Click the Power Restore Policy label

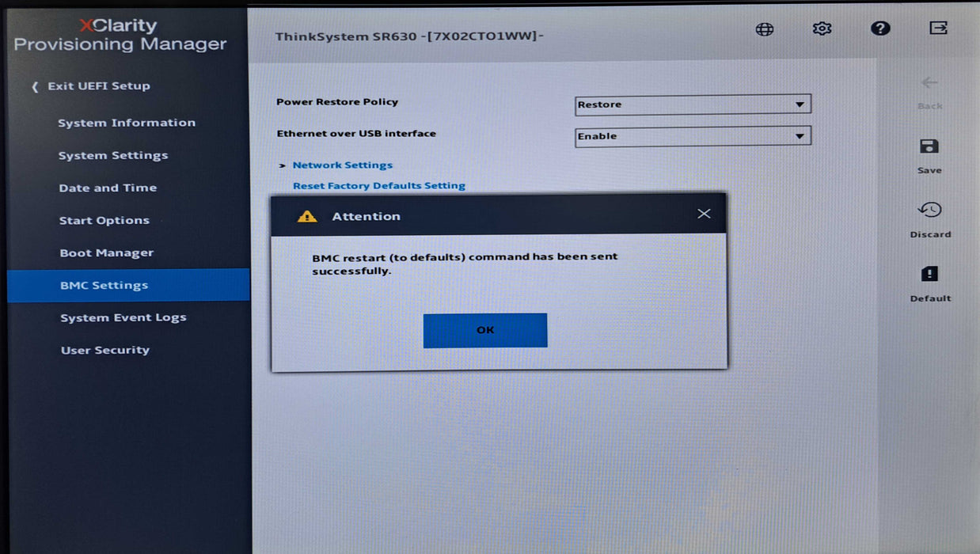coord(337,102)
